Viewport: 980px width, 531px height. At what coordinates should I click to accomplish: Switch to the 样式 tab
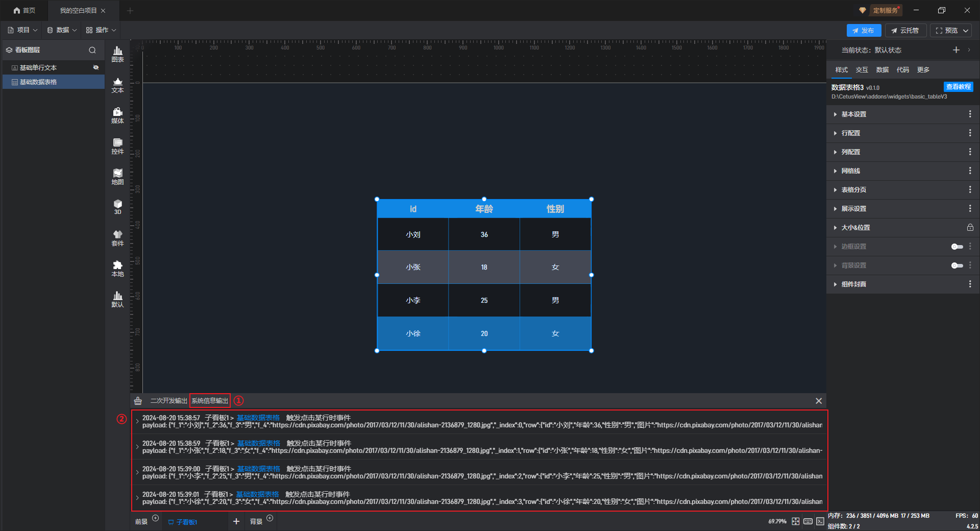pos(841,70)
